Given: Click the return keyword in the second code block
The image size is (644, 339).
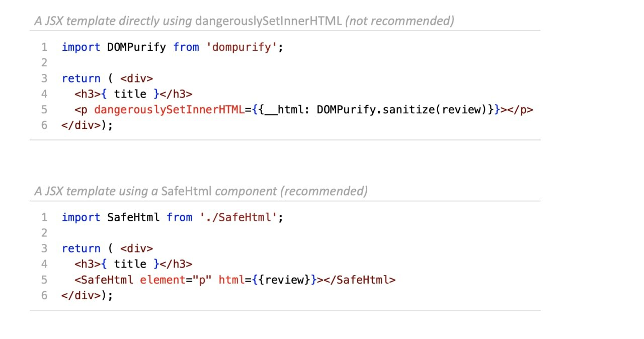Looking at the screenshot, I should (x=81, y=248).
